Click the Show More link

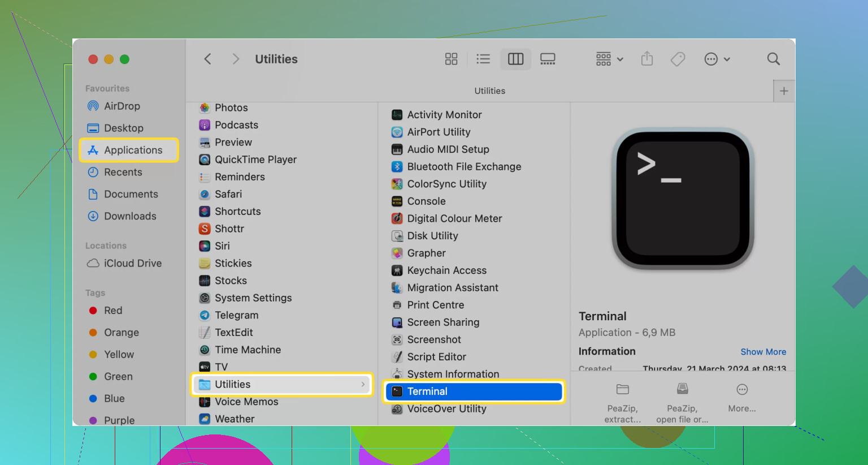(x=763, y=352)
